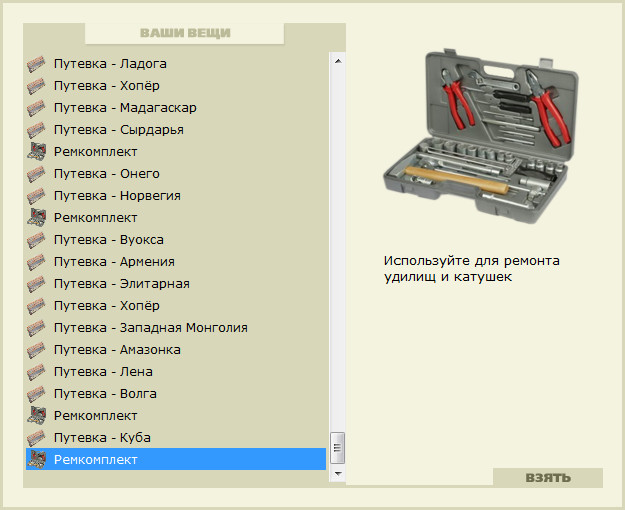Select the ticket icon next to Путевка - Лена

click(x=36, y=372)
